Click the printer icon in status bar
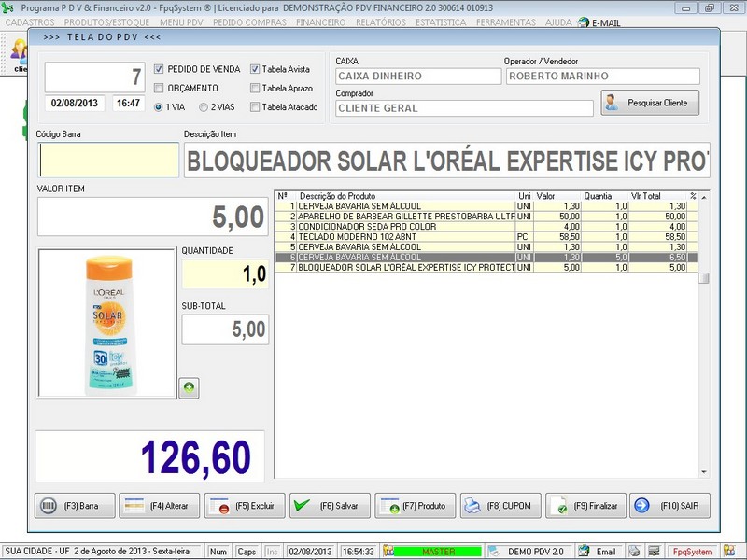Image resolution: width=747 pixels, height=560 pixels. [634, 552]
